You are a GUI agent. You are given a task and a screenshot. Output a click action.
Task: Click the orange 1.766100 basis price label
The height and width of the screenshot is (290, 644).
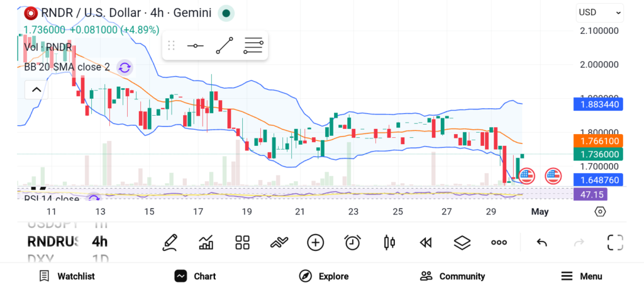tap(598, 141)
